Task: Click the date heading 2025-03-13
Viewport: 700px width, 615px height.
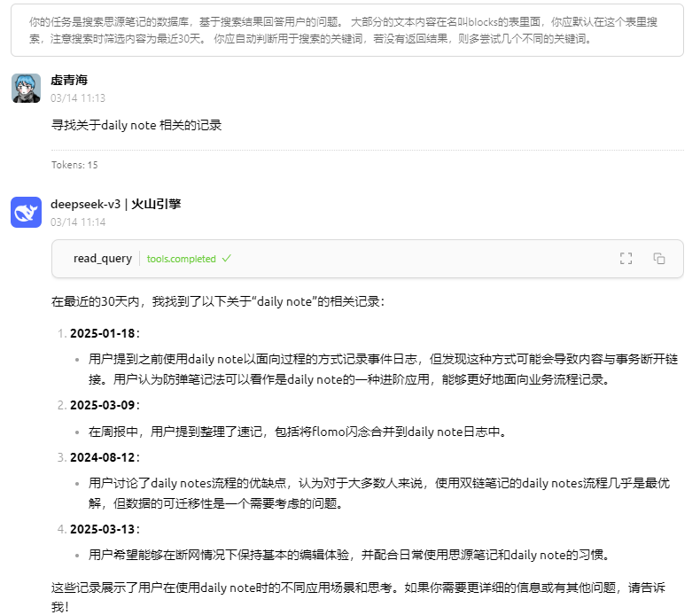Action: (x=103, y=529)
